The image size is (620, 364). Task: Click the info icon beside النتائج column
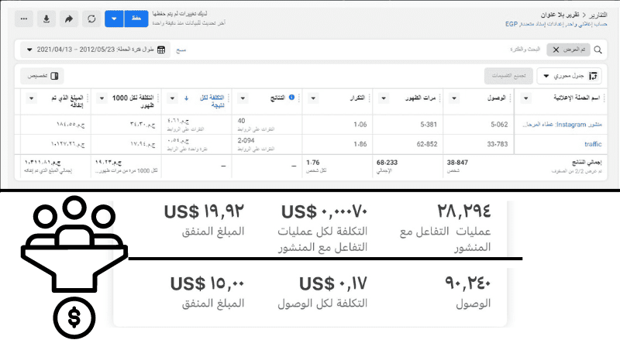pos(292,98)
